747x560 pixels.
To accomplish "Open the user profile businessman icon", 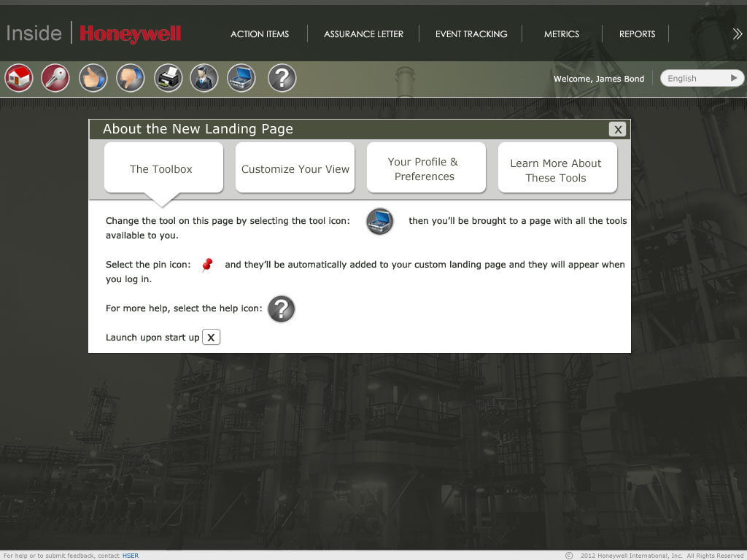I will 204,78.
